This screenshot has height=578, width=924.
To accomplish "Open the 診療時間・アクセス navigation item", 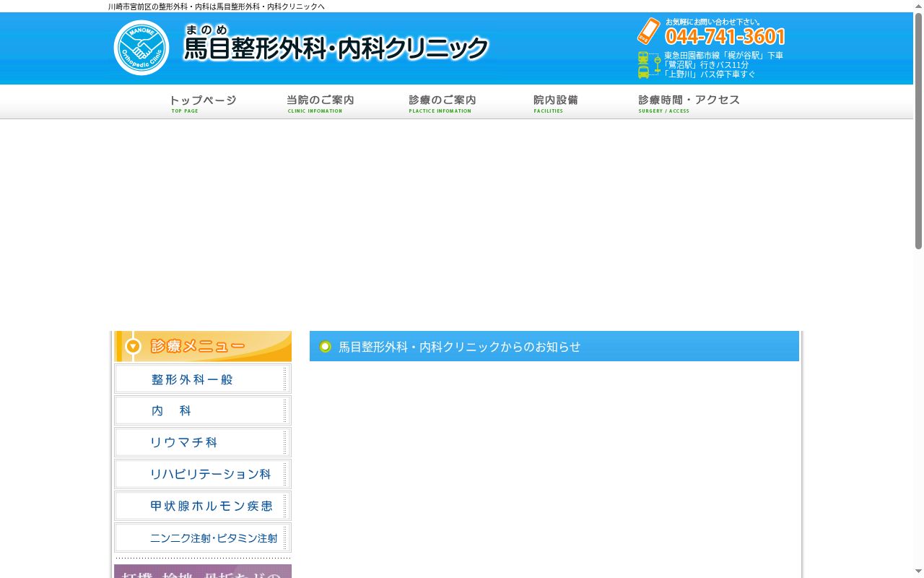I will [689, 103].
